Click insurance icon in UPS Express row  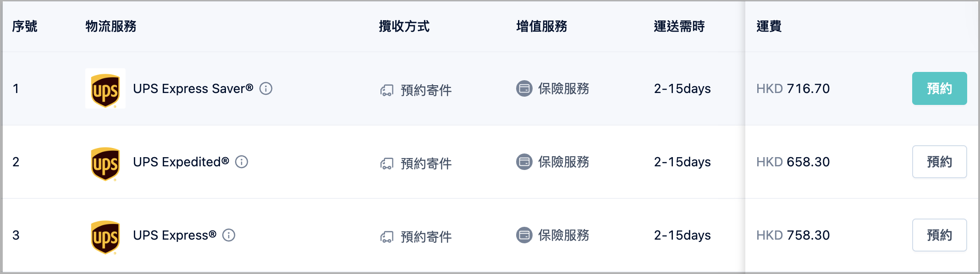[x=524, y=235]
